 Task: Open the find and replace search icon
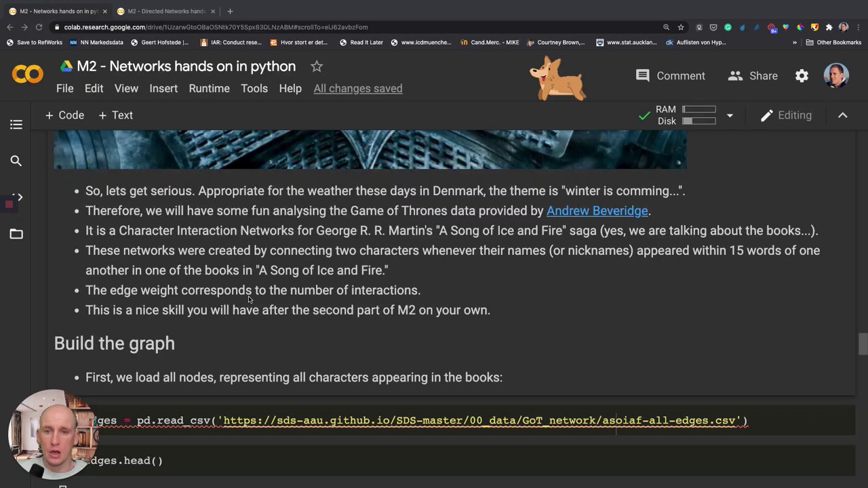pyautogui.click(x=16, y=161)
